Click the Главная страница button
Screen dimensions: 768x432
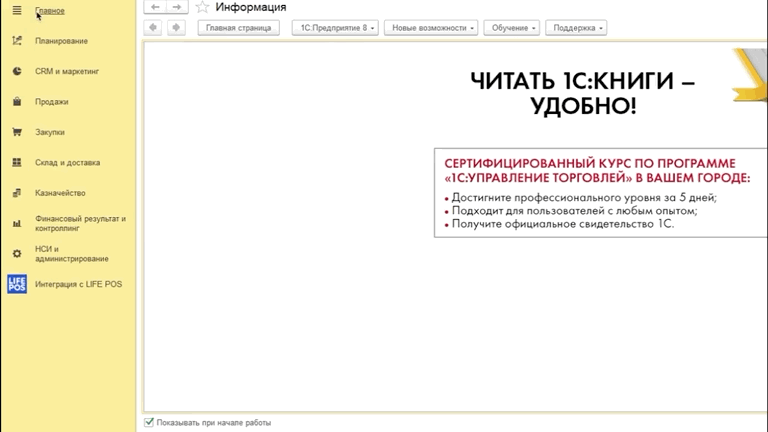click(x=239, y=28)
